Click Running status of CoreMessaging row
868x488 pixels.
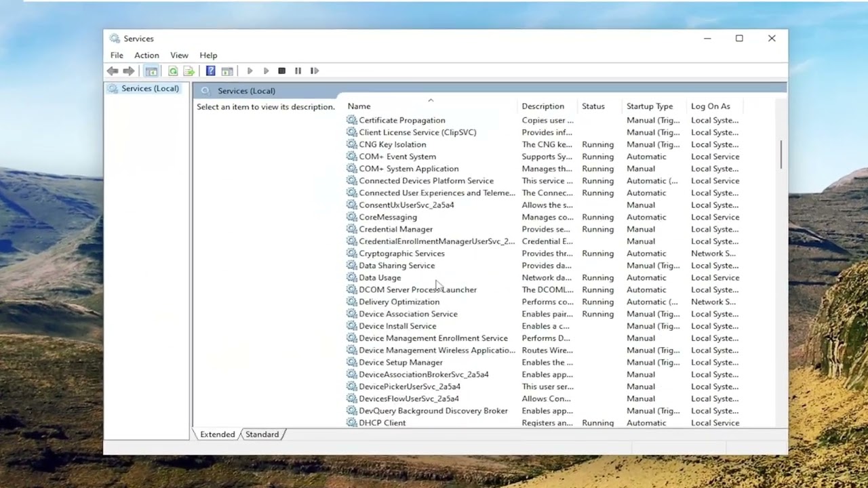(x=597, y=218)
